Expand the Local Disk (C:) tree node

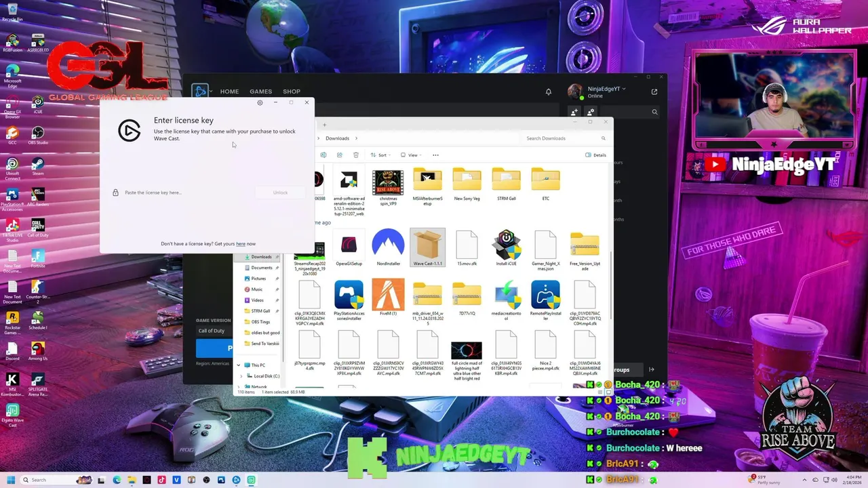pos(241,376)
